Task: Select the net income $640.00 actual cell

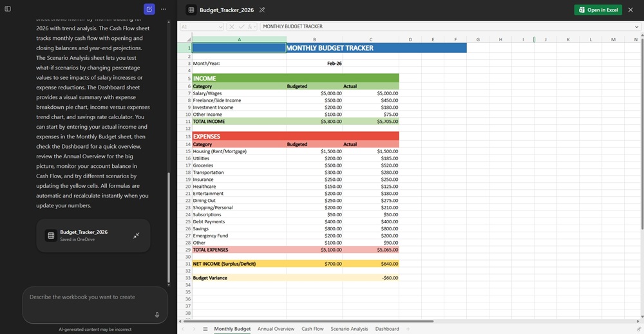Action: (x=371, y=264)
